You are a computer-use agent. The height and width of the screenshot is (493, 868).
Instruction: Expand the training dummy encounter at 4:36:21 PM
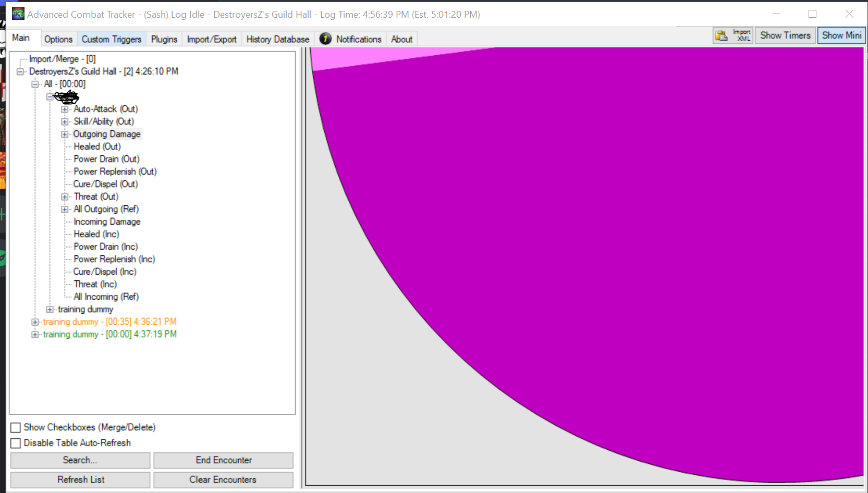pyautogui.click(x=34, y=322)
